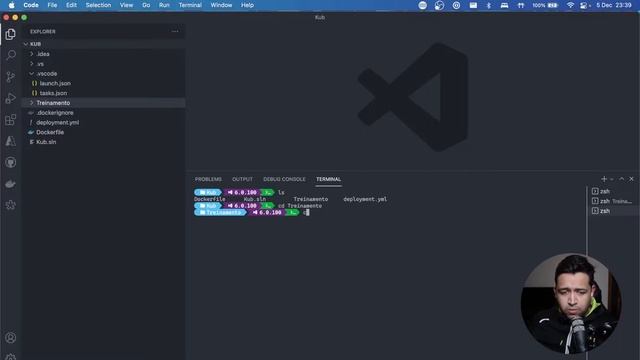Close the terminal panel
Screen dimensions: 640x360
pos(631,179)
